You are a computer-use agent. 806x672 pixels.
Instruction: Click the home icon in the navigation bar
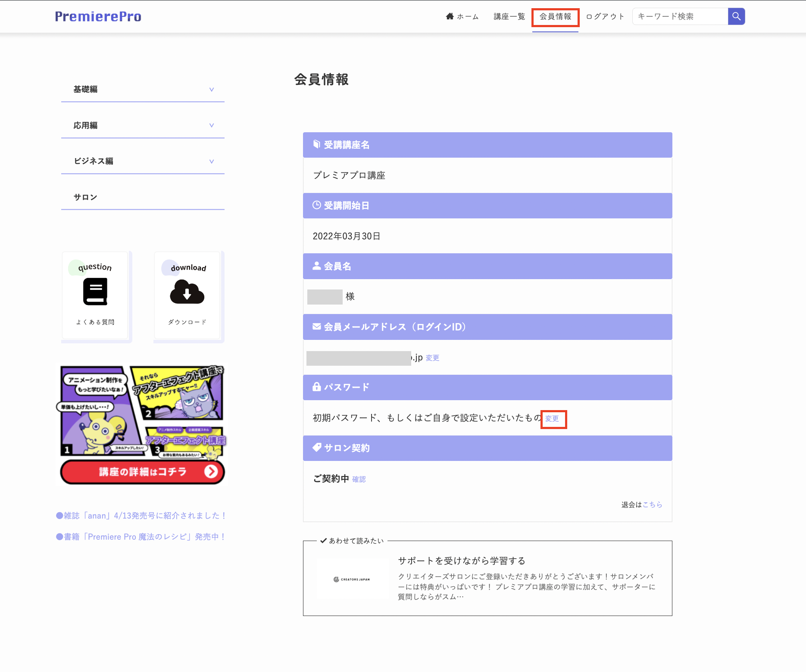click(x=450, y=16)
